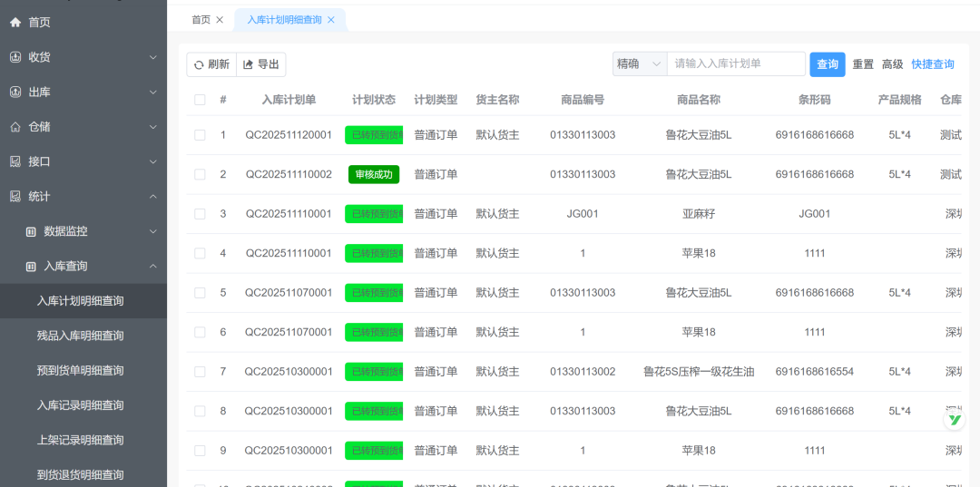Click the 入库计划单 search input field
Image resolution: width=980 pixels, height=487 pixels.
pyautogui.click(x=736, y=64)
